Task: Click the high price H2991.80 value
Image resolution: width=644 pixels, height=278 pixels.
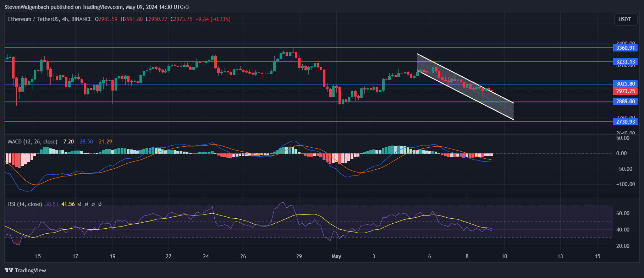Action: 132,19
